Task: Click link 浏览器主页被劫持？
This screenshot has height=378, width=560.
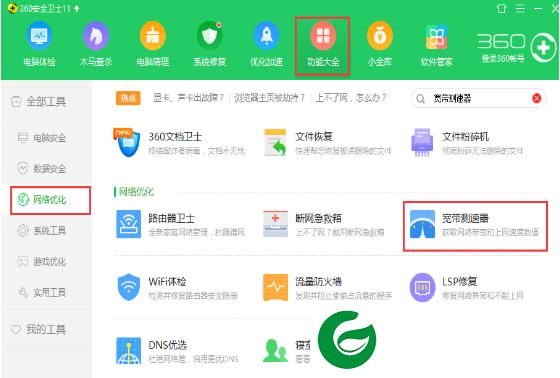Action: 270,98
